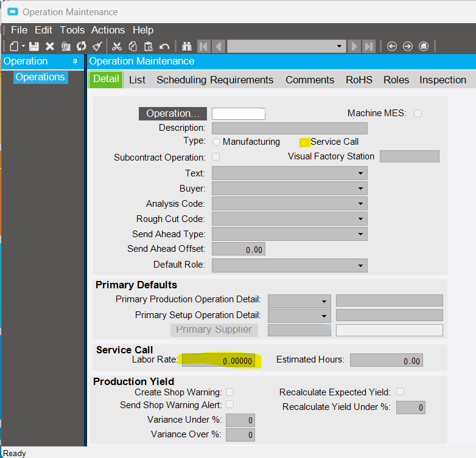
Task: Open the Help menu
Action: pyautogui.click(x=143, y=30)
